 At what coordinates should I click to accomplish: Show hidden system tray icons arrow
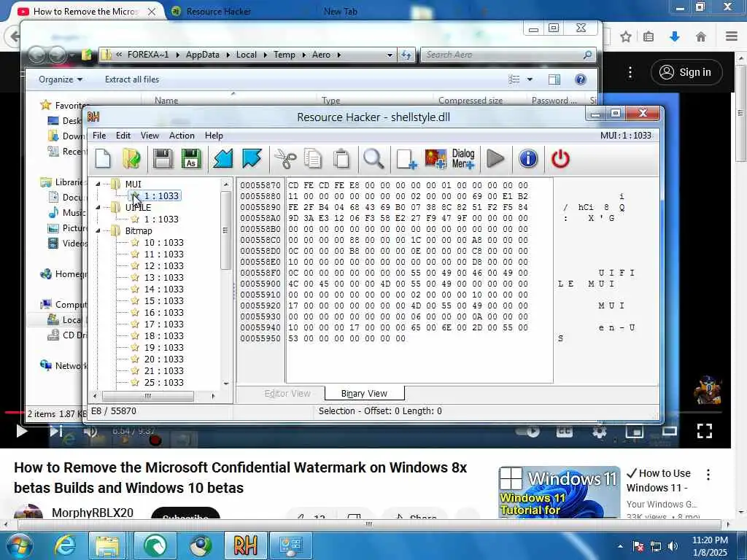[620, 547]
